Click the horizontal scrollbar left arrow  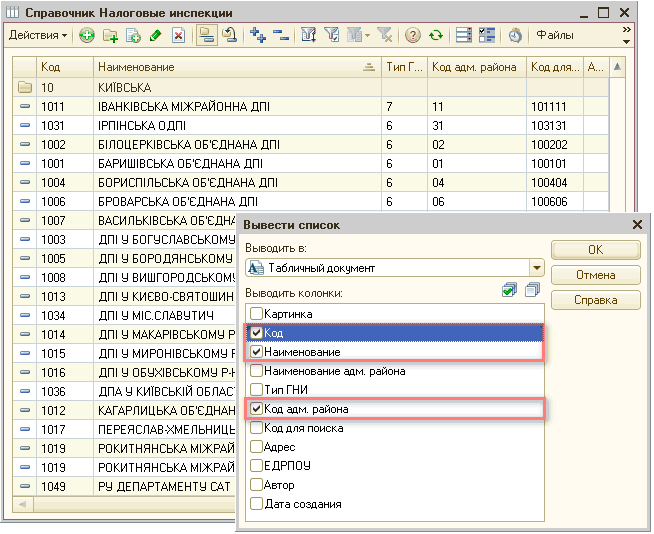(23, 504)
